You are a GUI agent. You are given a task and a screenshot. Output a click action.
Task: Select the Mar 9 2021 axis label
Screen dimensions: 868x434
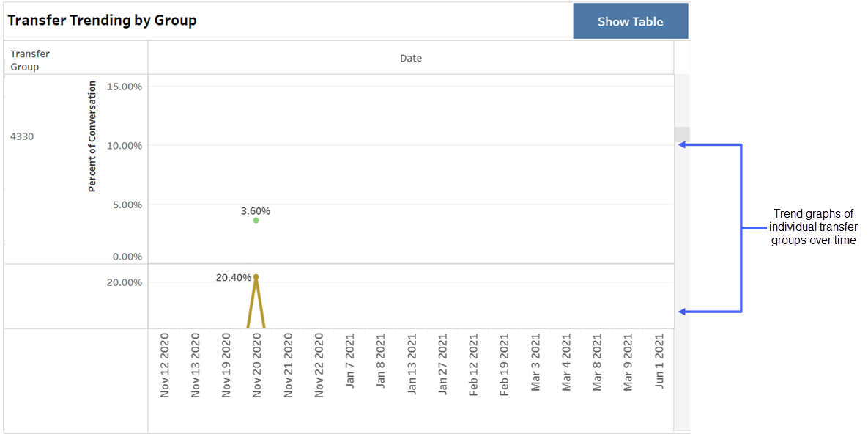click(628, 365)
